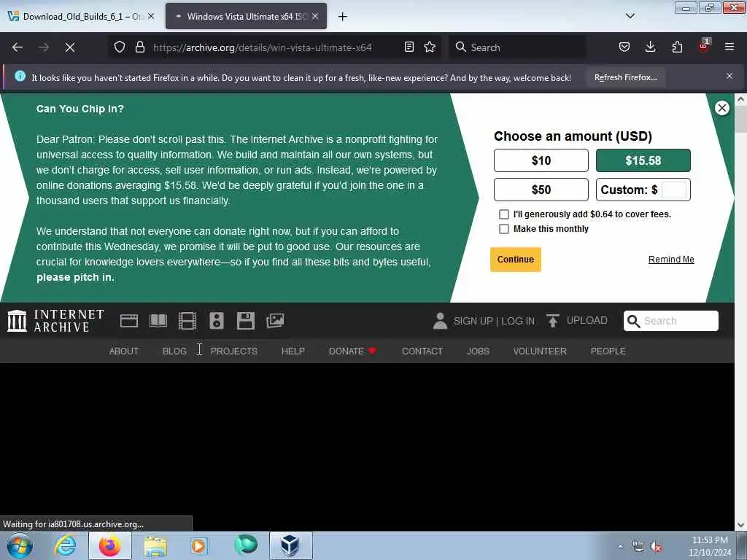Click the page vertical scrollbar down arrow
Viewport: 747px width, 560px height.
740,525
